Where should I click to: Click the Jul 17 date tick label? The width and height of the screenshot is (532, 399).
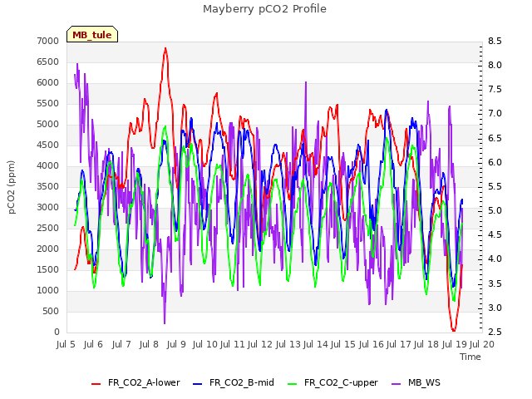pyautogui.click(x=399, y=344)
